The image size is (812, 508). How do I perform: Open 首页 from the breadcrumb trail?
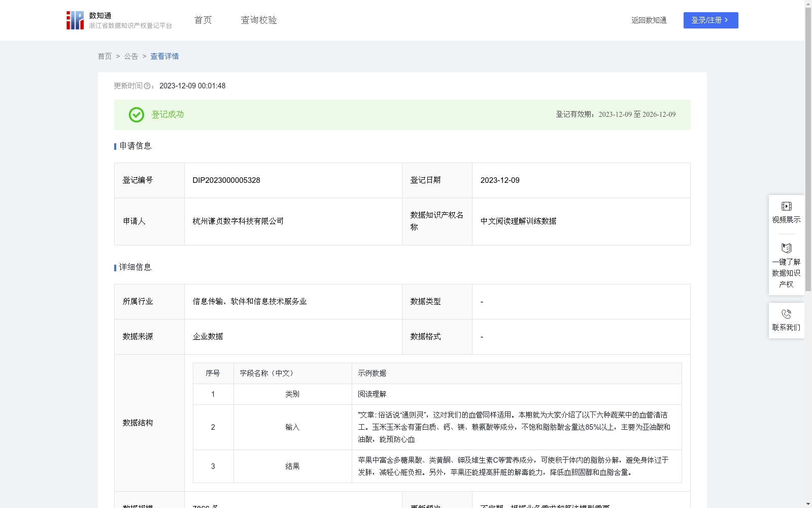pos(105,56)
